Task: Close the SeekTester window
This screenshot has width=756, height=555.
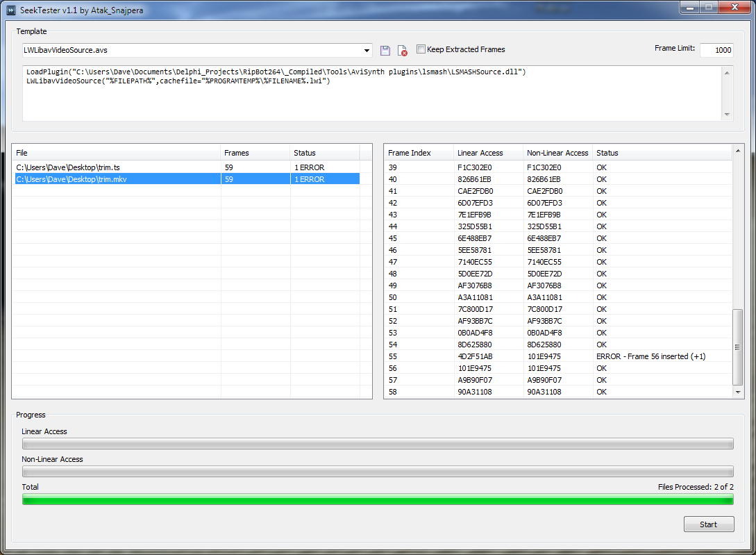Action: click(x=734, y=7)
